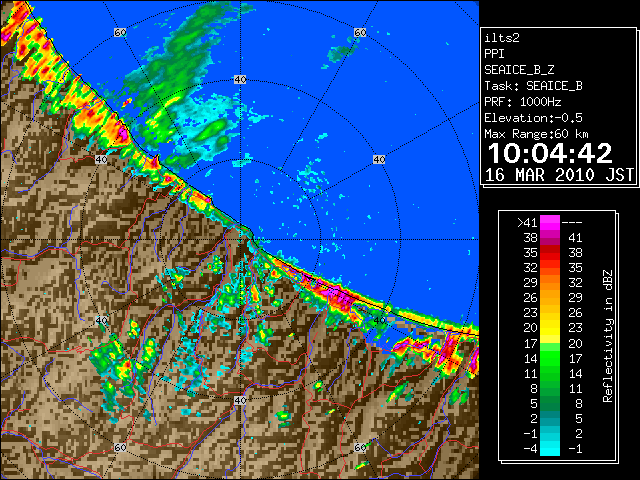The image size is (640, 480).
Task: Select the date "16 MAR 2010 JST"
Action: tap(559, 175)
